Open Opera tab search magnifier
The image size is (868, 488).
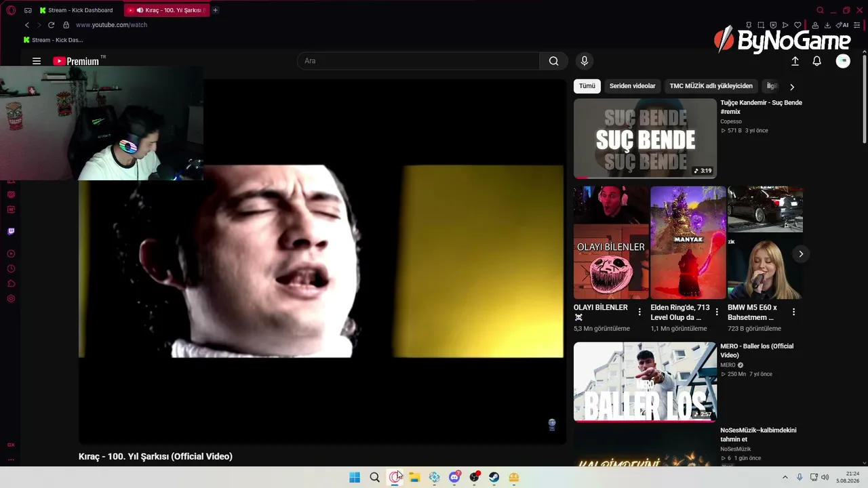tap(821, 10)
